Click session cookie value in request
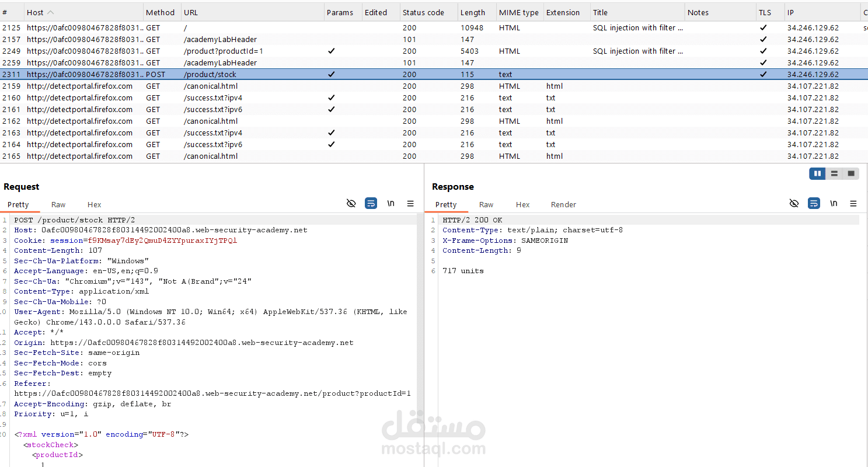This screenshot has height=467, width=868. [x=162, y=241]
